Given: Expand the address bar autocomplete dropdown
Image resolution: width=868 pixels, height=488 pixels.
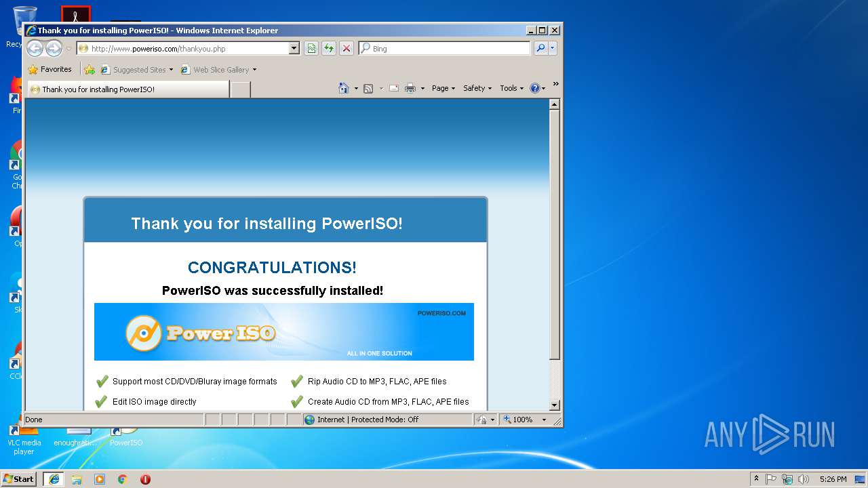Looking at the screenshot, I should (294, 49).
